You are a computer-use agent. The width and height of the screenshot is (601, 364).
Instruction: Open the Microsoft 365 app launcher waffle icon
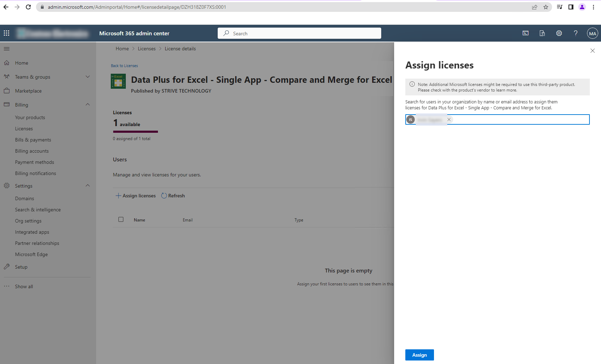coord(6,33)
